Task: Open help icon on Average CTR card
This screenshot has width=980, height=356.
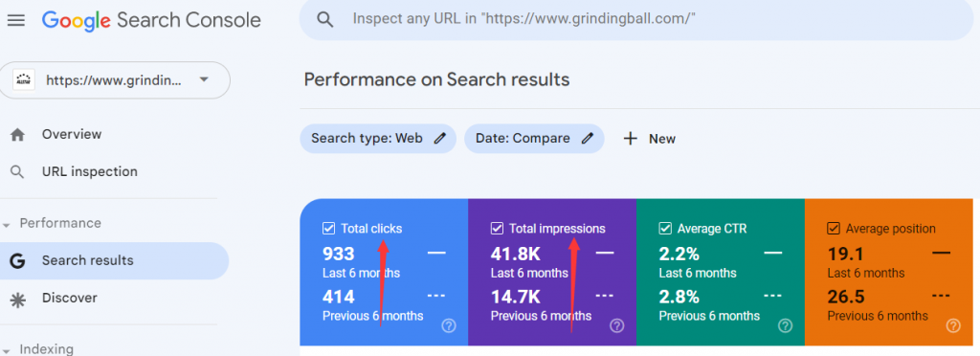Action: [x=785, y=325]
